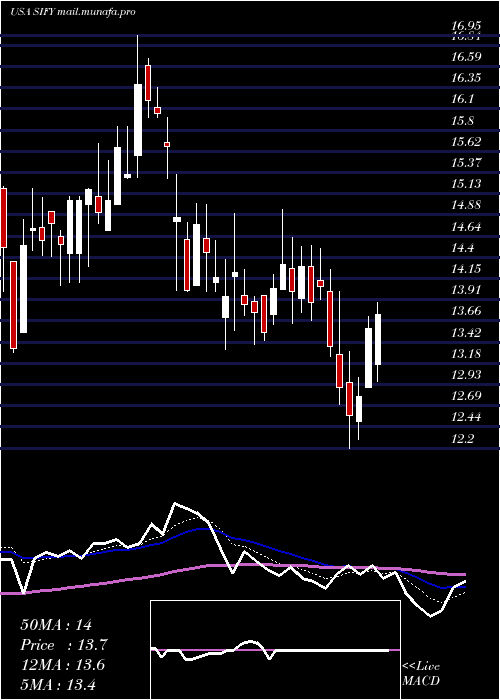The width and height of the screenshot is (500, 700).
Task: Click the 12.2 price axis label
Action: point(462,439)
